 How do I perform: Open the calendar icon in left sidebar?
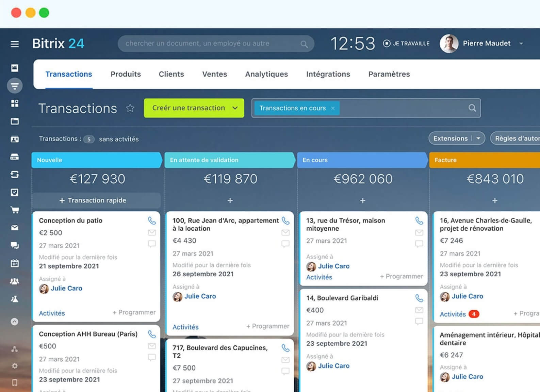[x=15, y=263]
